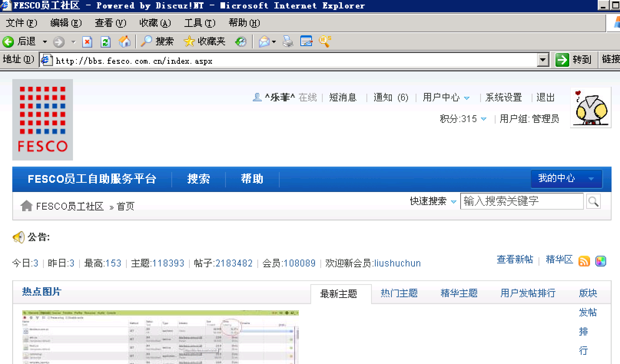Click the 精华区 link
This screenshot has width=620, height=364.
559,260
